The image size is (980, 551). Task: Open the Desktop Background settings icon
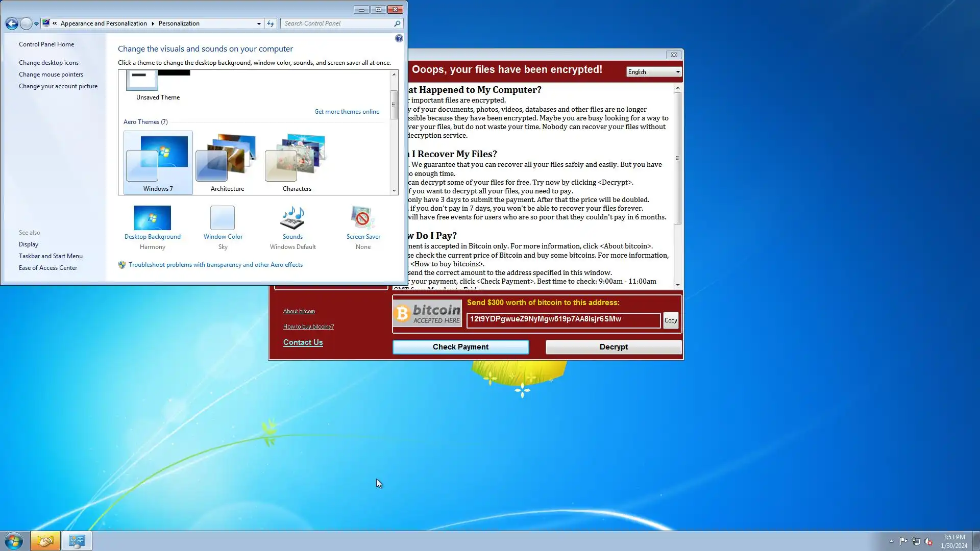pos(152,218)
